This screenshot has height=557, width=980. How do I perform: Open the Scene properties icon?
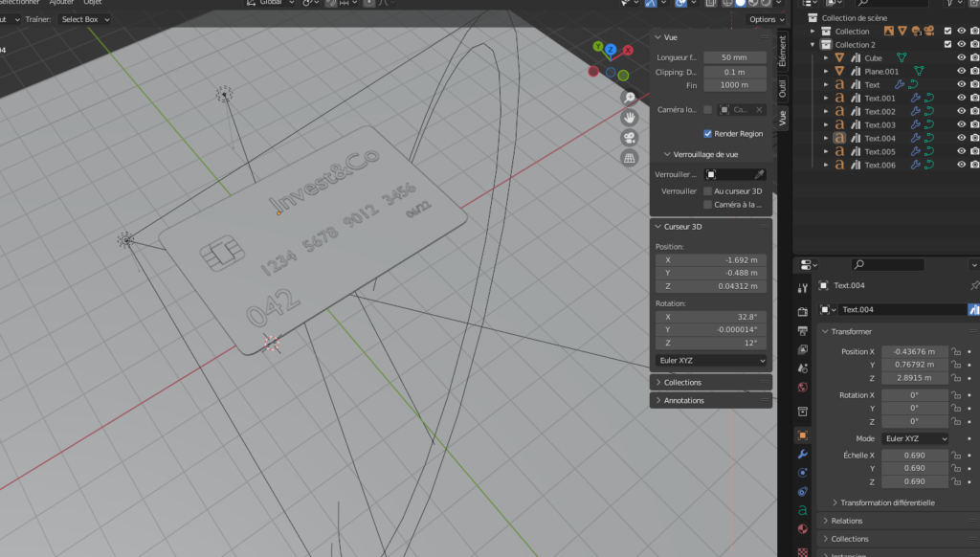(x=803, y=368)
